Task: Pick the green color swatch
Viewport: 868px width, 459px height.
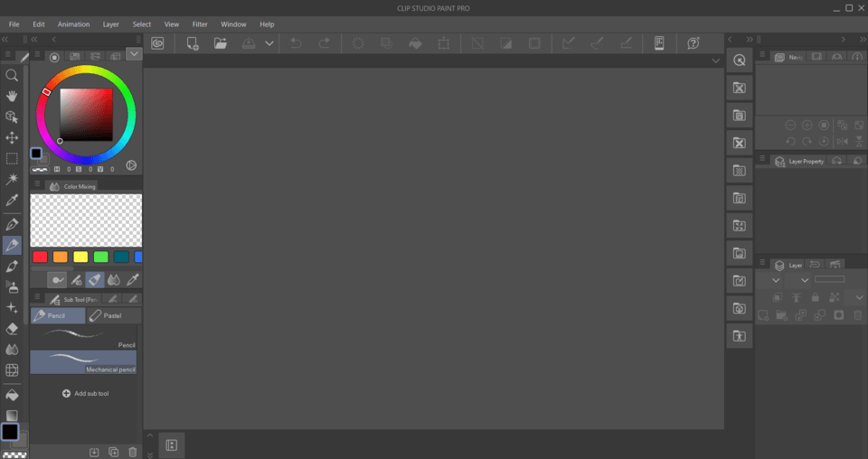Action: point(100,257)
